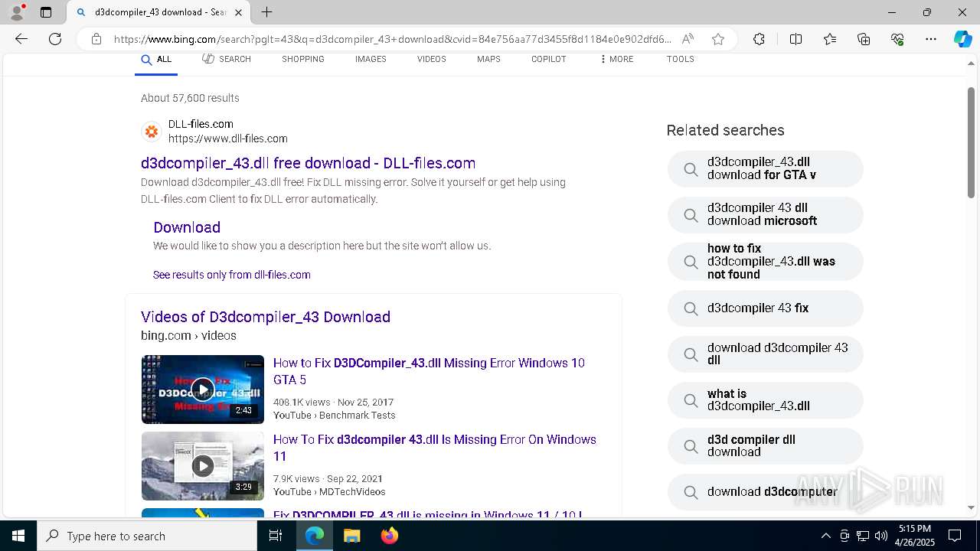Open the Download sublink
This screenshot has width=980, height=551.
(187, 227)
